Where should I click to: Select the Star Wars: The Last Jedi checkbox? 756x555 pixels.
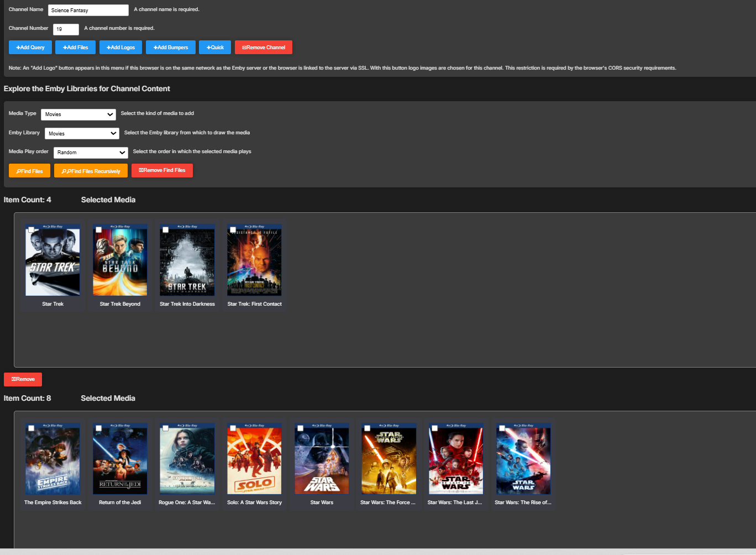pos(434,428)
